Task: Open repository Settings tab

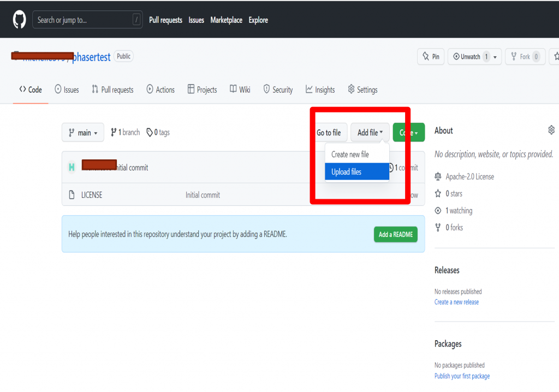Action: [x=362, y=90]
